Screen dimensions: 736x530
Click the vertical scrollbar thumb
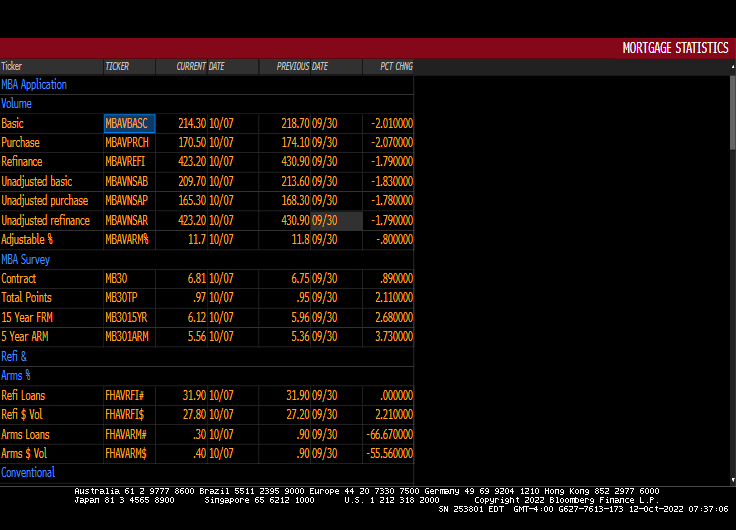point(731,110)
